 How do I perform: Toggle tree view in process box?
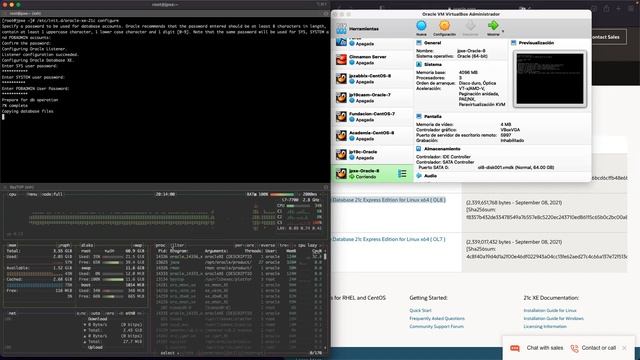tap(284, 245)
